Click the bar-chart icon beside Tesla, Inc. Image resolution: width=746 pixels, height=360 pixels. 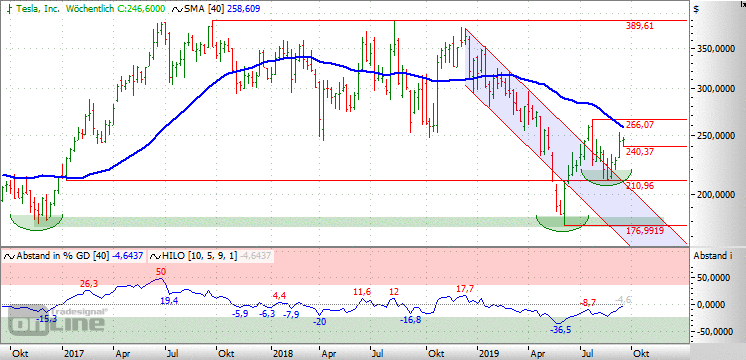10,9
